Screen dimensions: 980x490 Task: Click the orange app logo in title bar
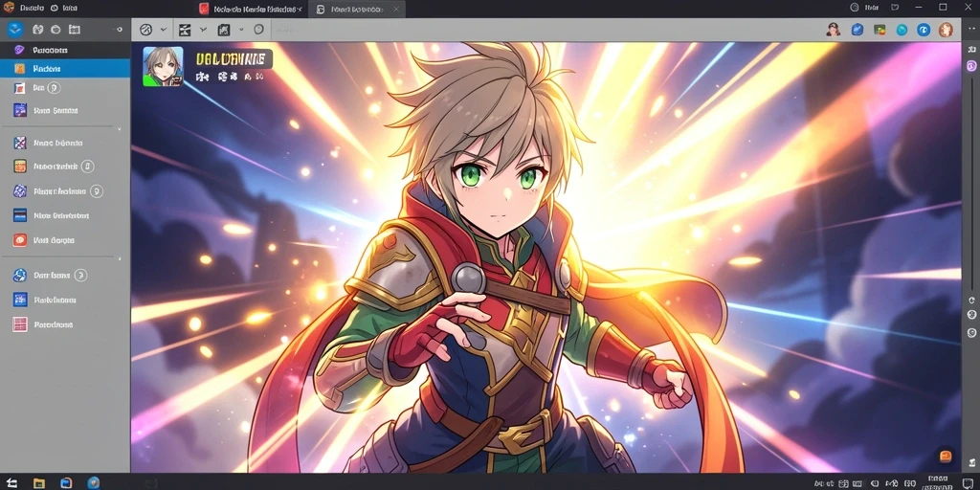pyautogui.click(x=8, y=8)
